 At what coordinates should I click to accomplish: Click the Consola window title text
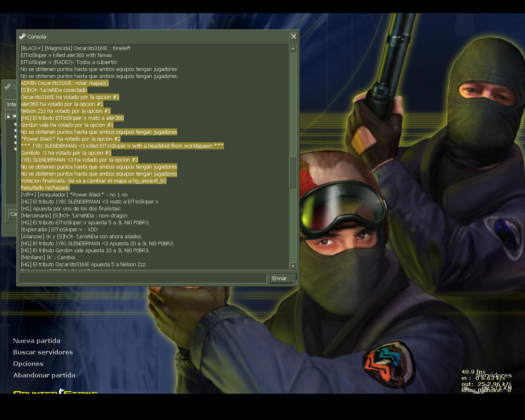tap(37, 37)
